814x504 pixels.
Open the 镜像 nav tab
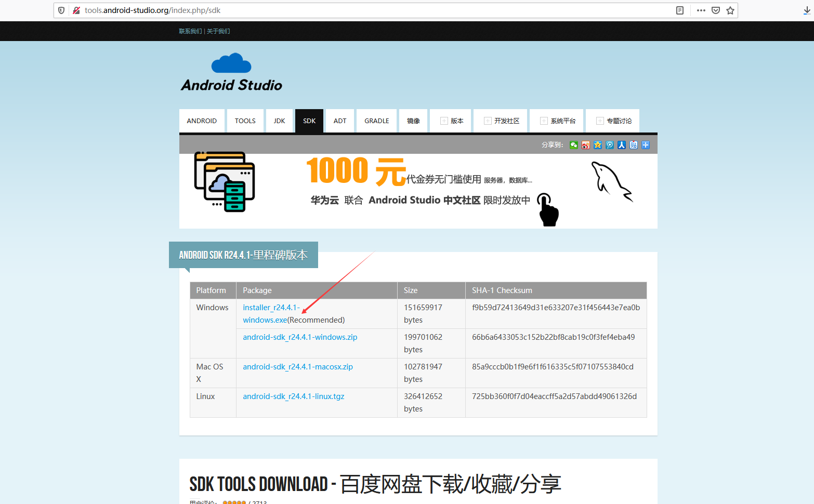coord(413,121)
